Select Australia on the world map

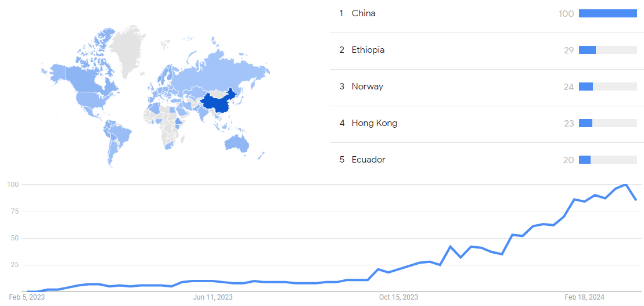click(x=237, y=143)
